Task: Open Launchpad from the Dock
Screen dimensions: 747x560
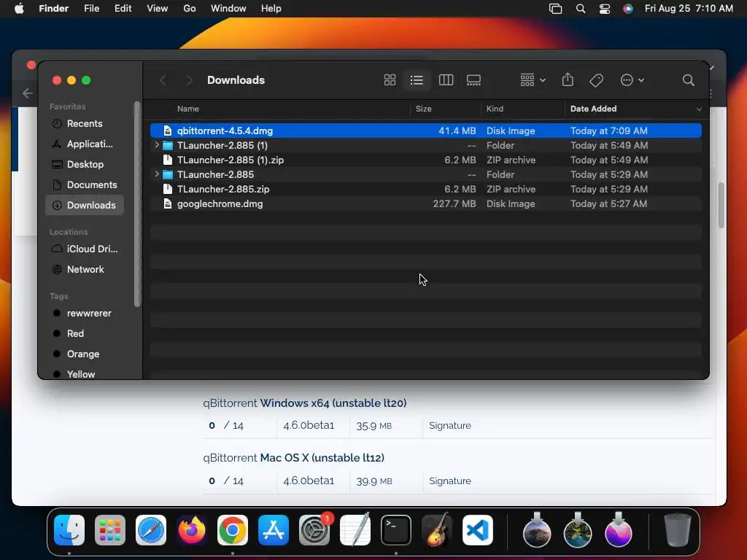Action: pyautogui.click(x=110, y=530)
